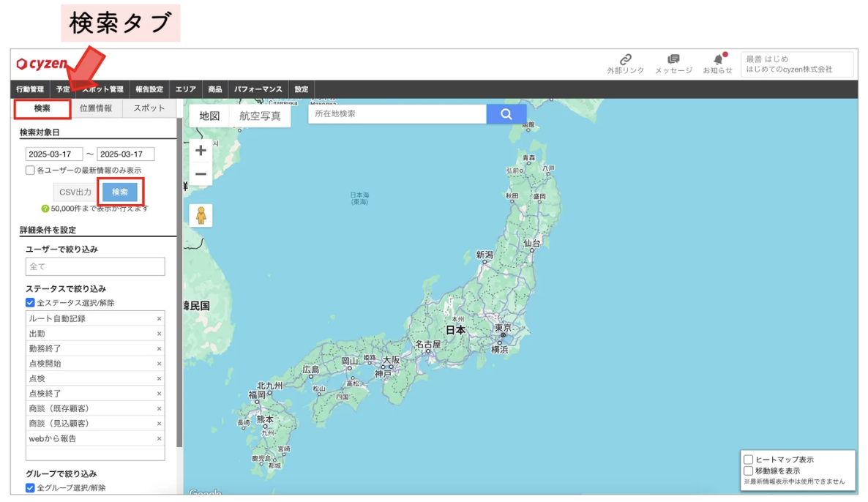Remove the 点検 status tag
This screenshot has width=868, height=502.
click(160, 378)
